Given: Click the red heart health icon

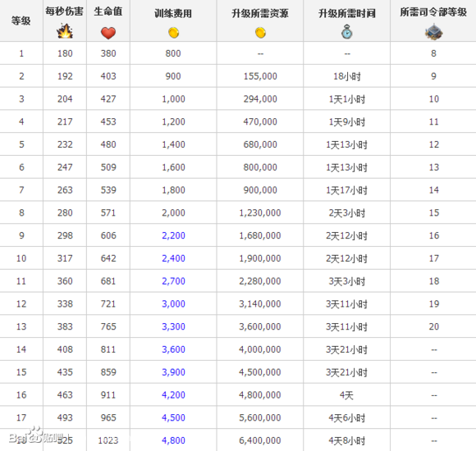Looking at the screenshot, I should 108,33.
